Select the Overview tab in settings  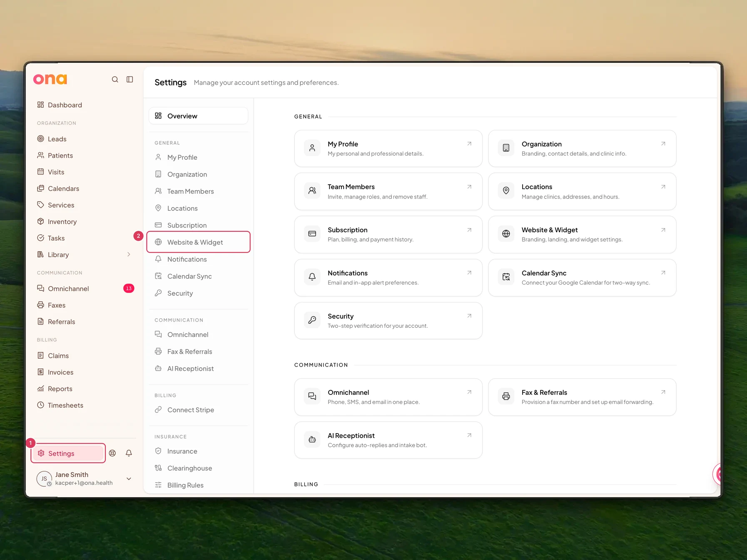point(198,116)
